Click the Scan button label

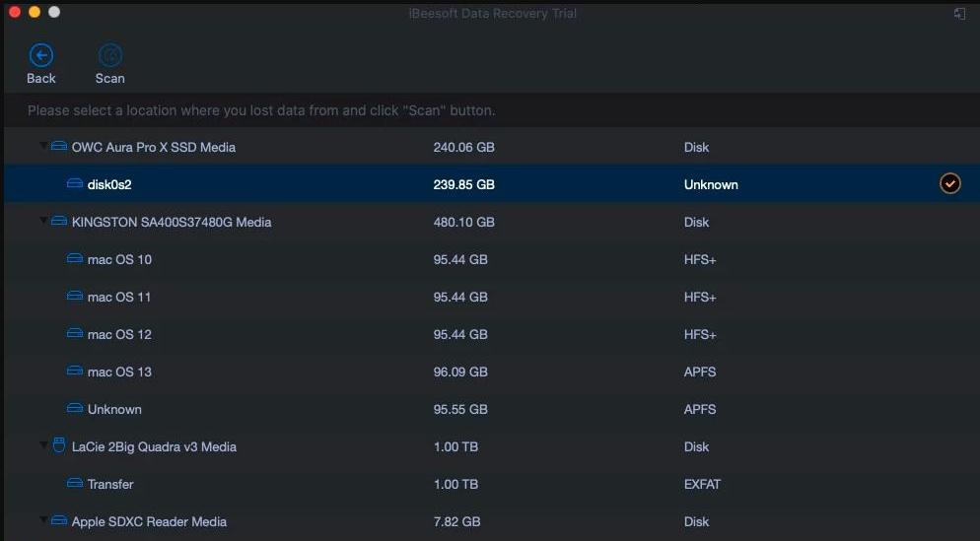pyautogui.click(x=110, y=78)
